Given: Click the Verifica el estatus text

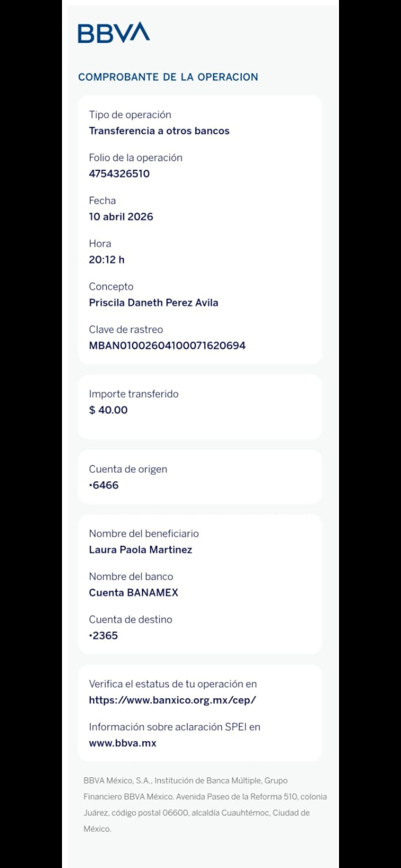Looking at the screenshot, I should click(x=173, y=684).
